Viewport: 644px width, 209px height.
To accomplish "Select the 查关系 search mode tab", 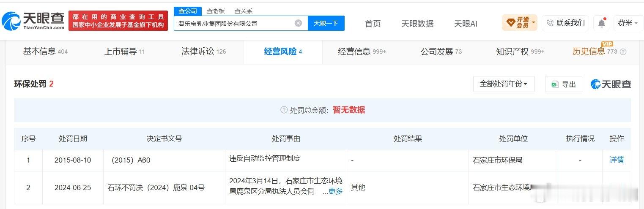I will pyautogui.click(x=244, y=11).
